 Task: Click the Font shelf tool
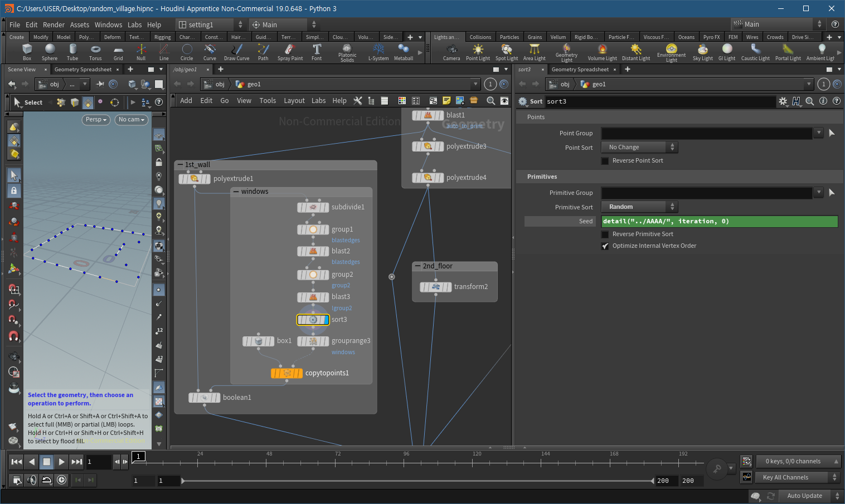pyautogui.click(x=317, y=52)
